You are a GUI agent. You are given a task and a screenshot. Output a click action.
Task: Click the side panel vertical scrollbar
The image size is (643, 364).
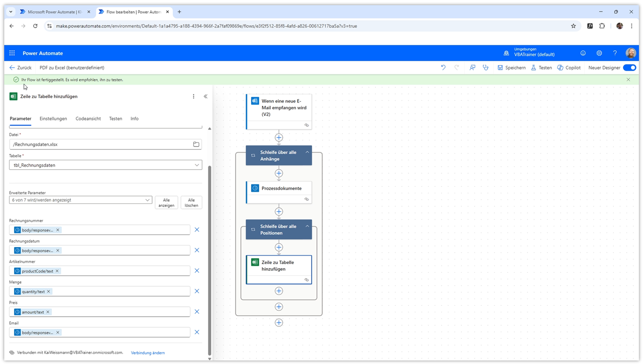point(209,260)
